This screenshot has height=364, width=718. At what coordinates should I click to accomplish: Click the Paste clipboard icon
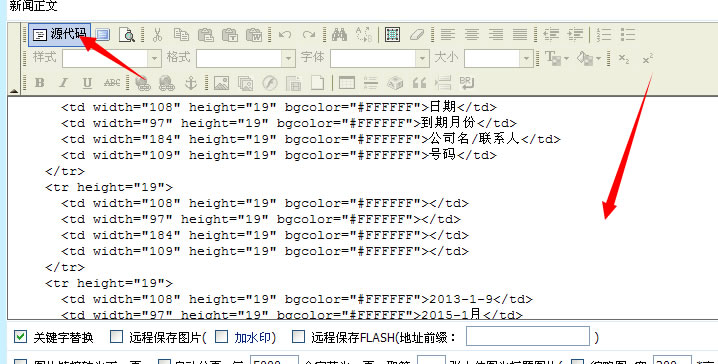click(206, 35)
